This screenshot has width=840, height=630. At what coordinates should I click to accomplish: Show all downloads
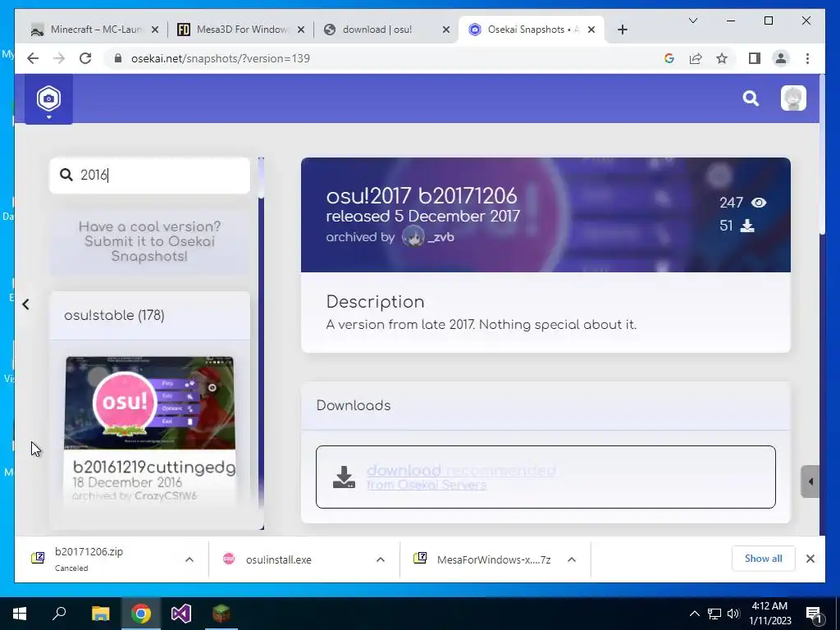763,559
